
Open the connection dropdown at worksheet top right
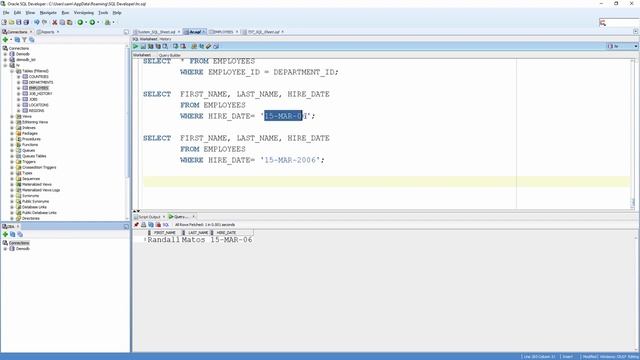(x=636, y=47)
